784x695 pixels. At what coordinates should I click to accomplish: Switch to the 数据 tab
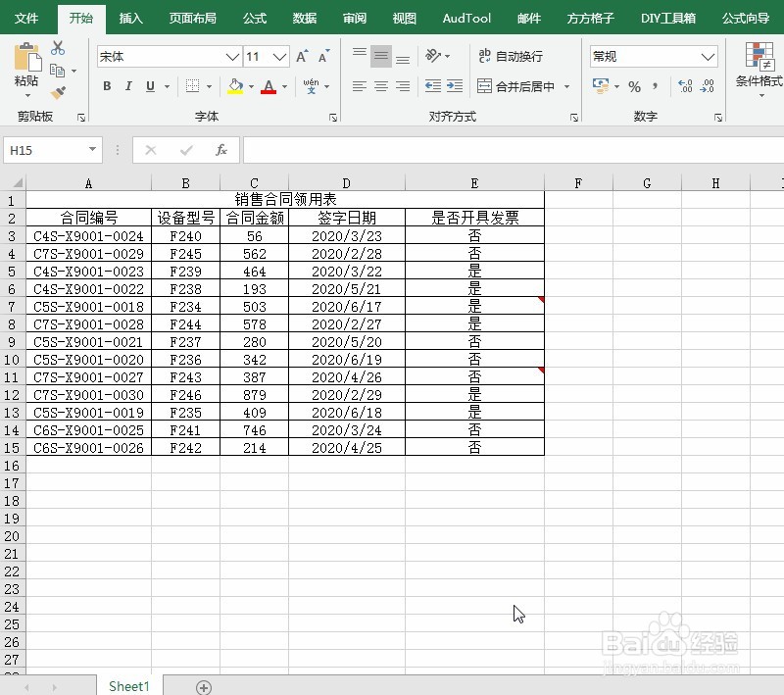(305, 19)
